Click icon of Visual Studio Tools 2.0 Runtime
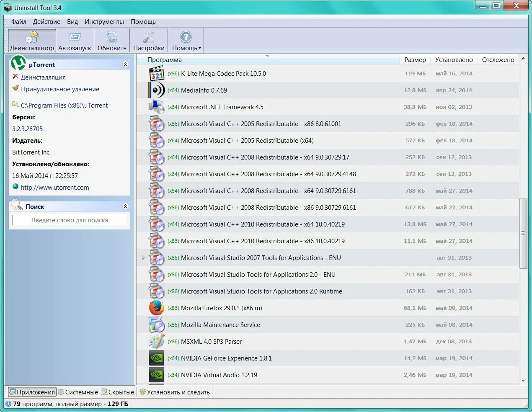This screenshot has height=412, width=532. pos(157,291)
